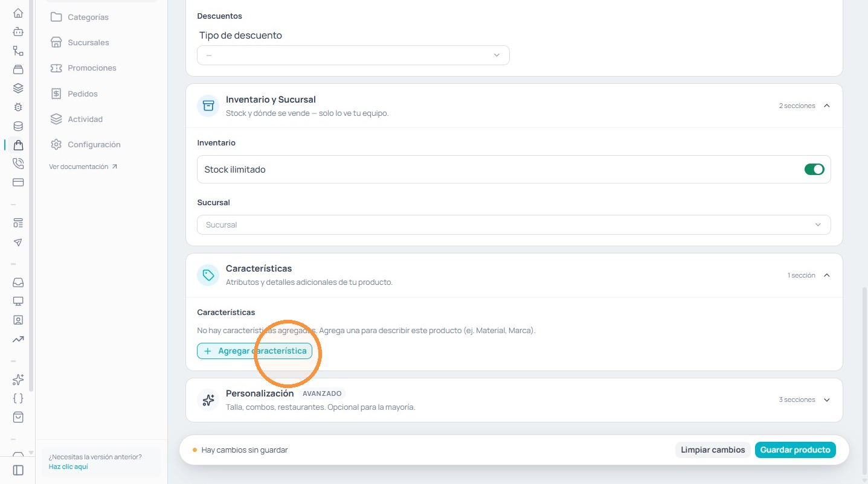The height and width of the screenshot is (484, 868).
Task: Open the trending arrow analytics icon
Action: [18, 339]
